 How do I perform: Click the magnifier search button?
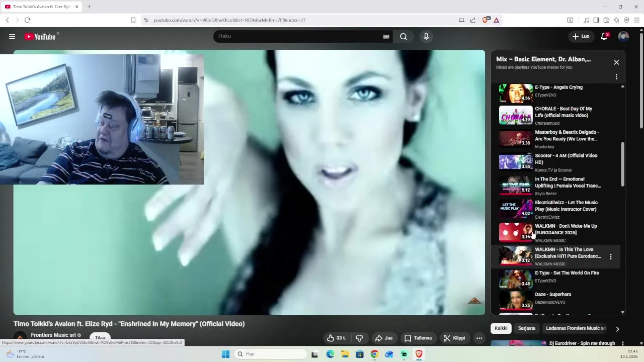tap(404, 36)
